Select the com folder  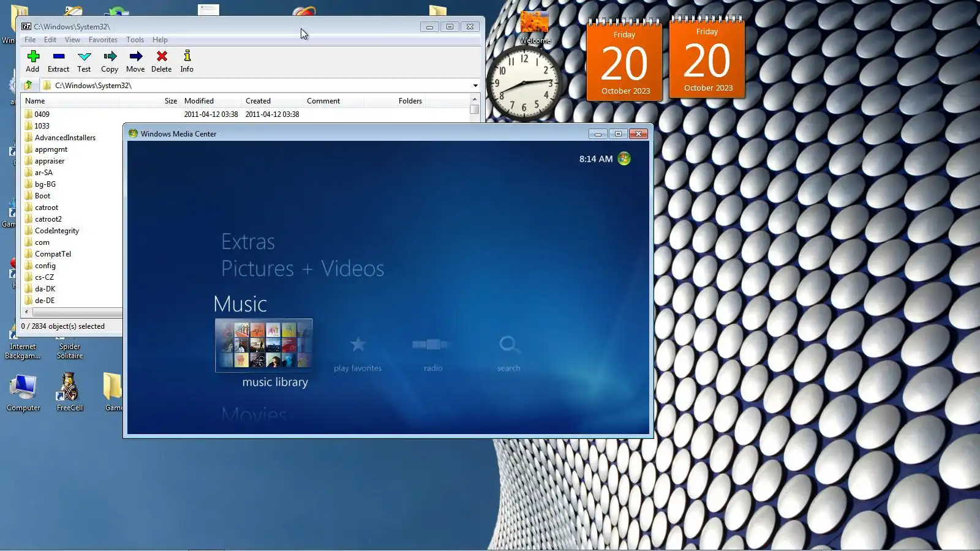[x=42, y=242]
